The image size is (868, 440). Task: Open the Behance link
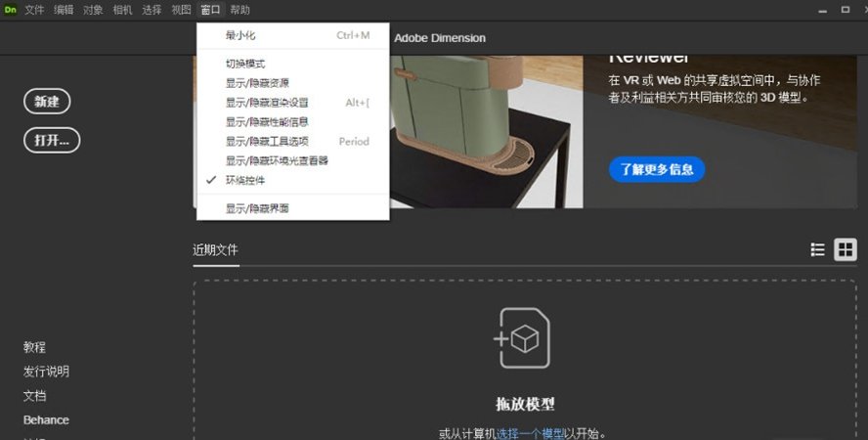[x=46, y=420]
